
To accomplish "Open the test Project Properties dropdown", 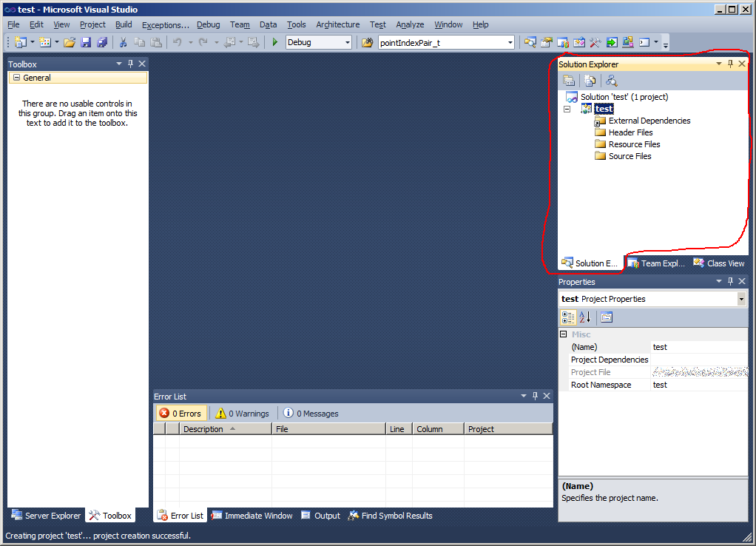I will (741, 300).
